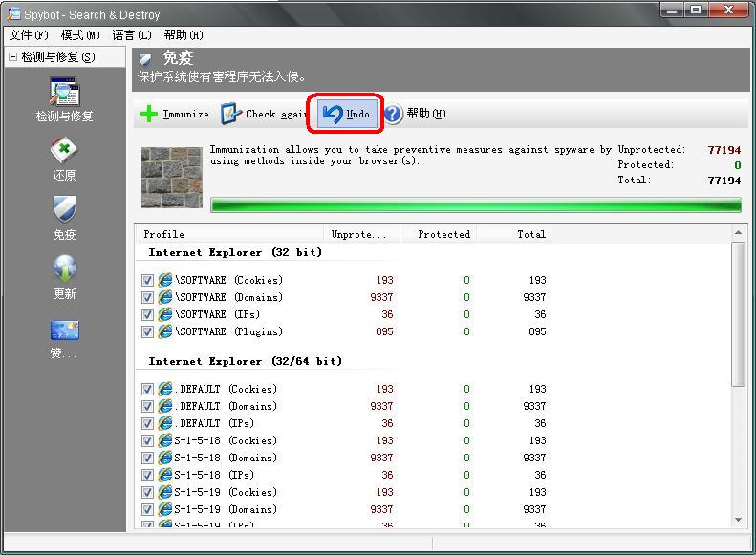The image size is (756, 555).
Task: Click IE icon of \SOFTWARE (IPs) row
Action: click(165, 314)
